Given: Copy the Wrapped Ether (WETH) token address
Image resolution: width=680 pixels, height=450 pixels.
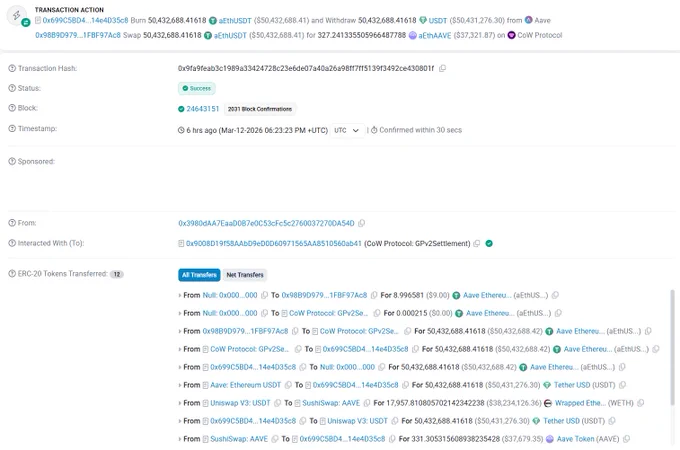Looking at the screenshot, I should [x=641, y=403].
